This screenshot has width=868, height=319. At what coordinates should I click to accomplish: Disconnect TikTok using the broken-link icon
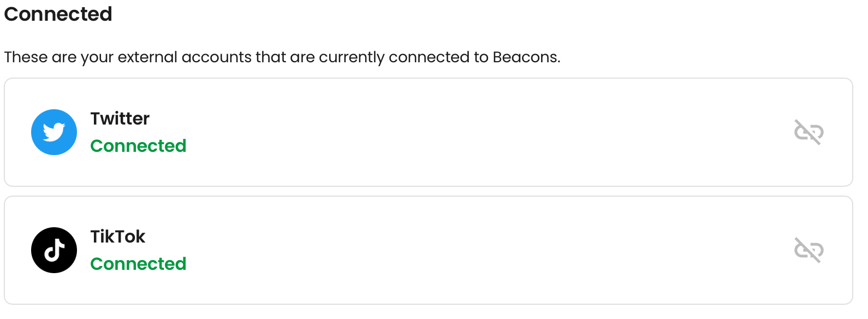point(808,250)
